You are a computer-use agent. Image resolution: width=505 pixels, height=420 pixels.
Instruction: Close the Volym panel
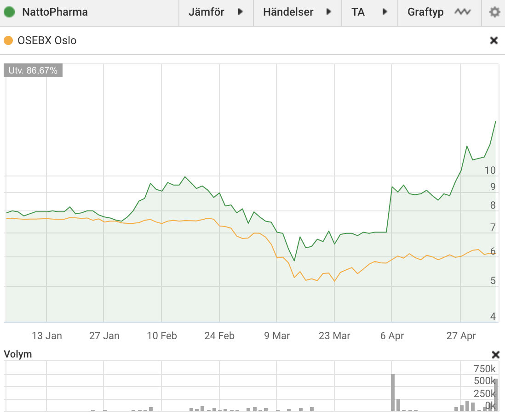496,355
